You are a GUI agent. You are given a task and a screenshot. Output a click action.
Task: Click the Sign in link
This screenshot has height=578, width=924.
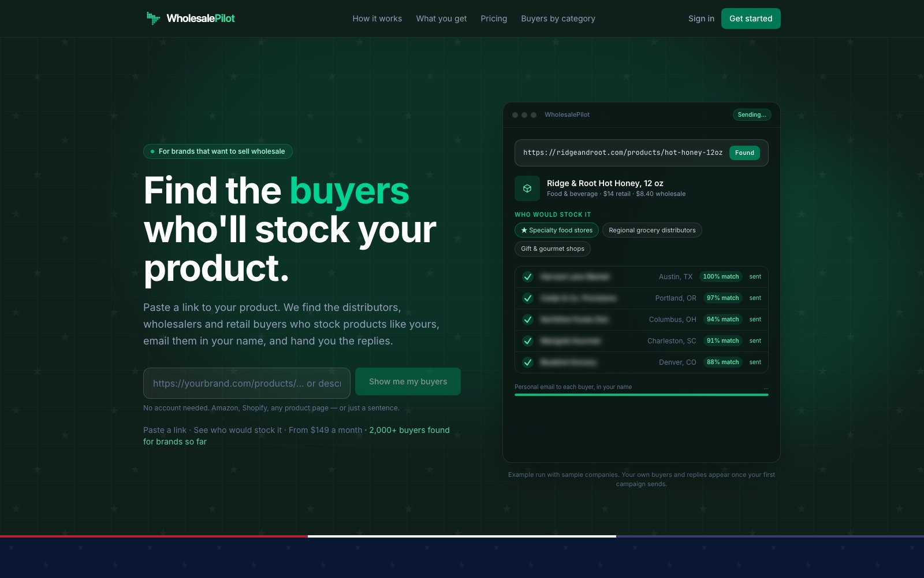pyautogui.click(x=701, y=18)
